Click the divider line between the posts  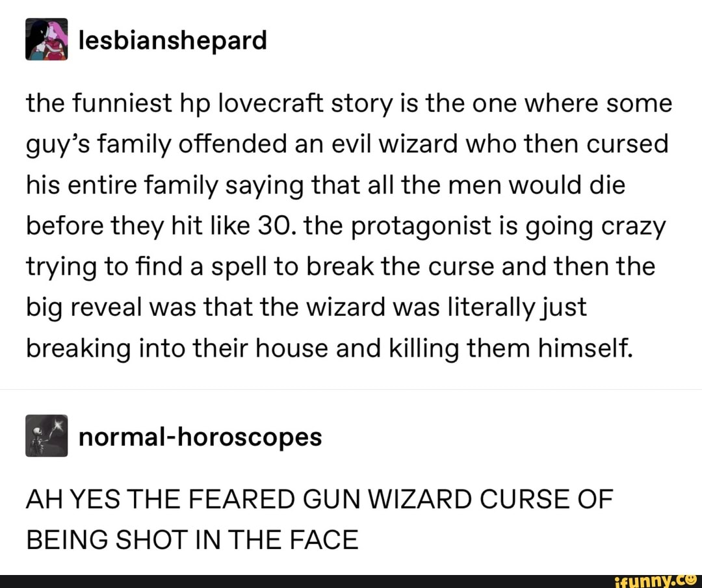point(351,389)
